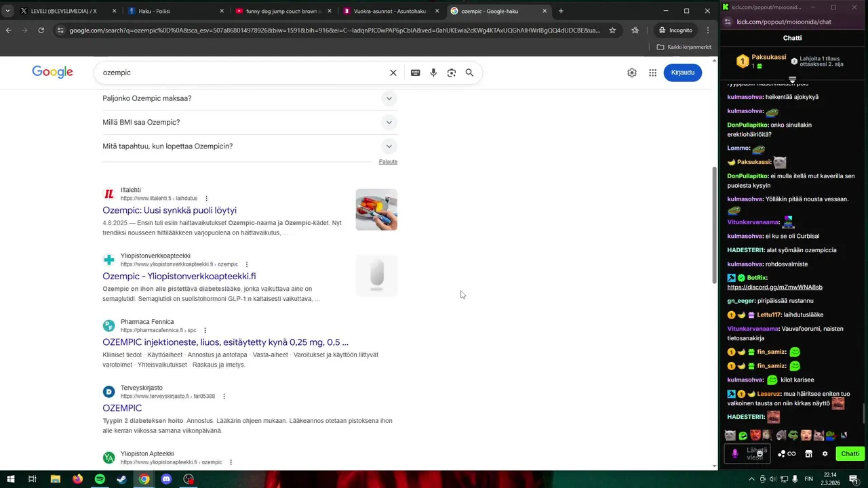The image size is (868, 488).
Task: Click Google page vertical scrollbar
Action: pos(714,226)
